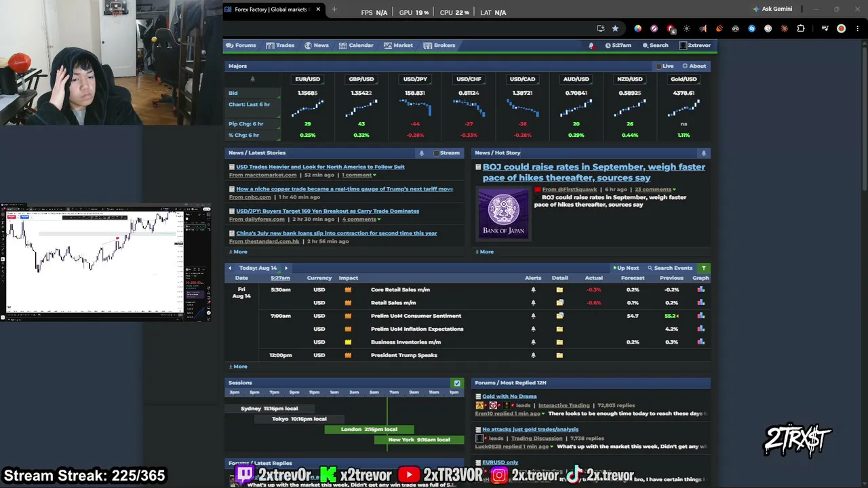Click the bell icon in Hot Story header
This screenshot has height=488, width=868.
[x=703, y=153]
